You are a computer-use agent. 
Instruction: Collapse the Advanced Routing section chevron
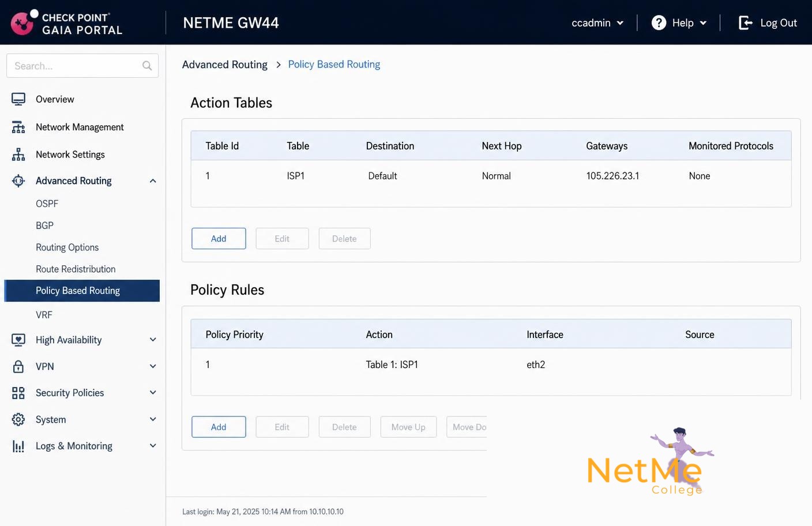(153, 181)
